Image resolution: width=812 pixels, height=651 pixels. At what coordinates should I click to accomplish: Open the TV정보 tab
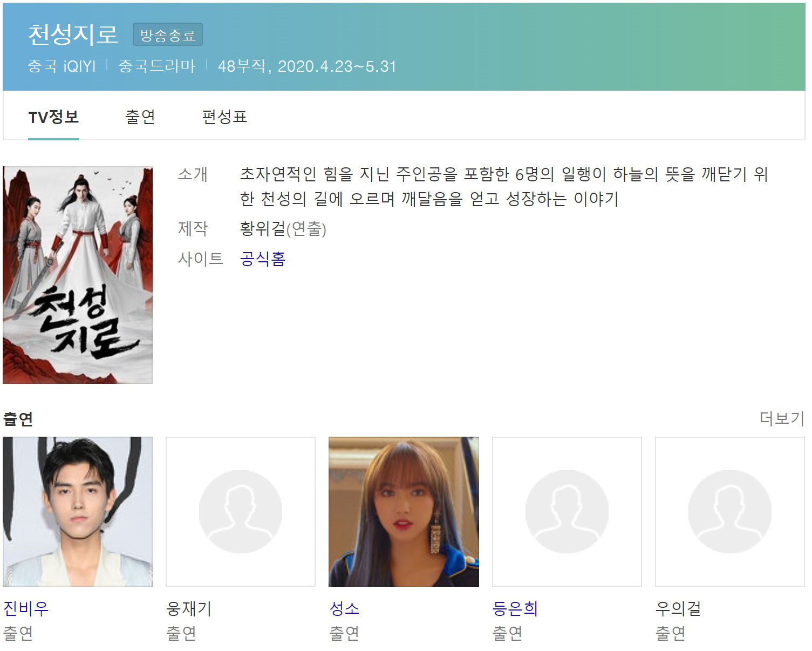pyautogui.click(x=53, y=117)
